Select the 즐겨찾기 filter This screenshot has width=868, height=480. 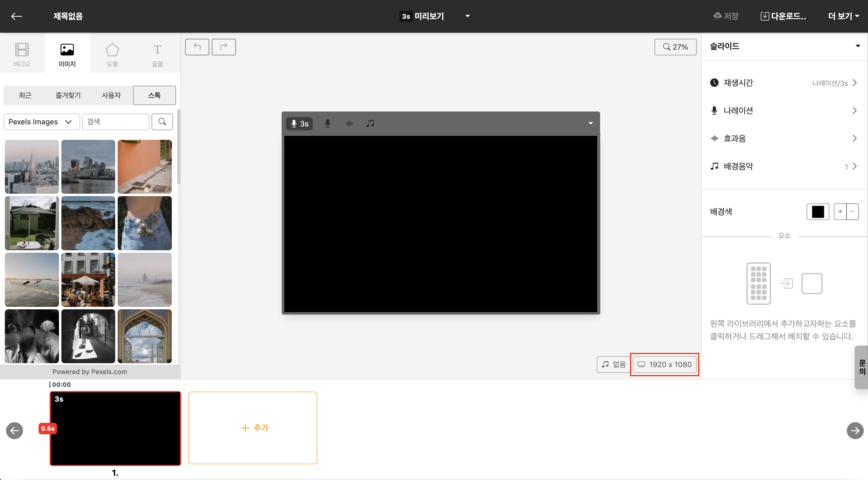pos(68,95)
